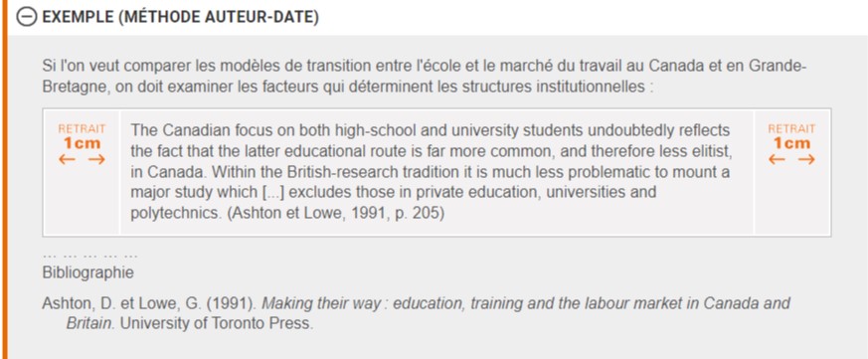Click the right indent left-arrow icon
Viewport: 868px width, 359px height.
tap(777, 159)
